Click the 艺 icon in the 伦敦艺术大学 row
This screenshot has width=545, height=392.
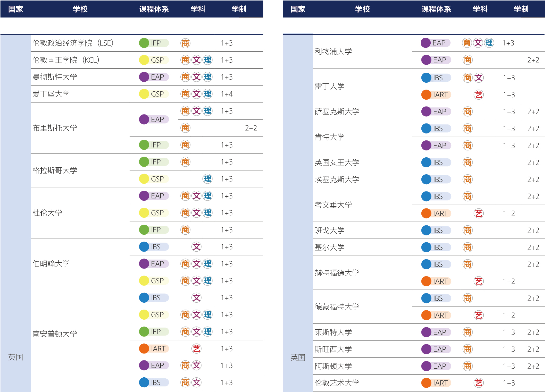click(479, 383)
